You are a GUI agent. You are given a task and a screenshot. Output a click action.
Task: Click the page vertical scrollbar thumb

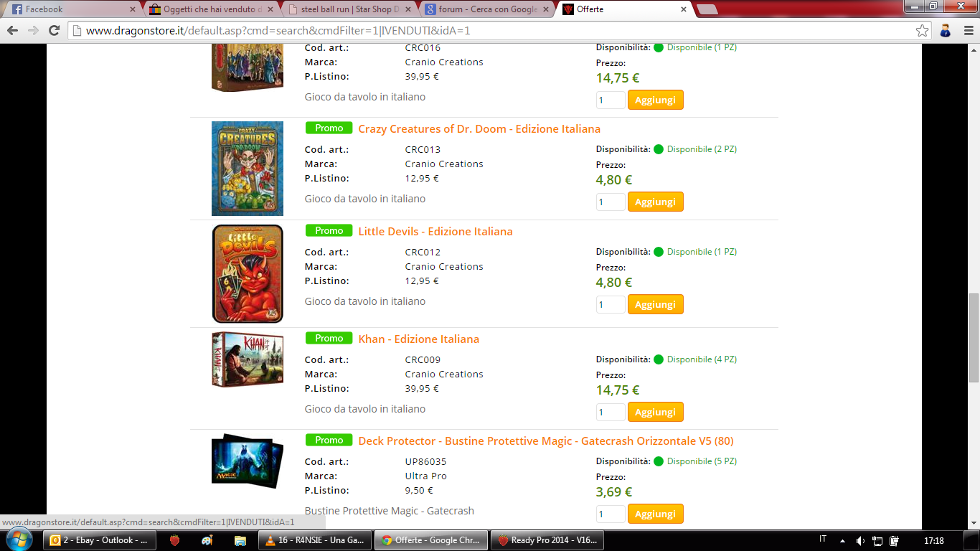(x=974, y=337)
